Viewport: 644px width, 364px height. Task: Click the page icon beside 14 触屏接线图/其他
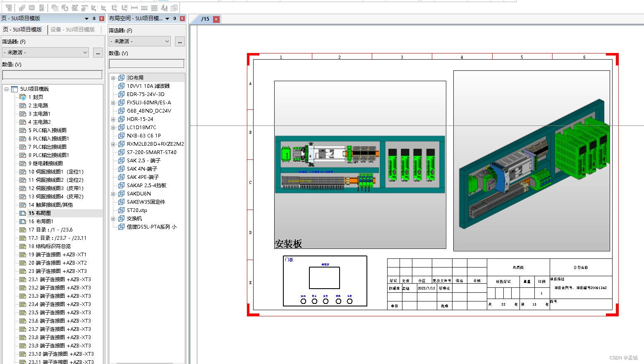23,205
